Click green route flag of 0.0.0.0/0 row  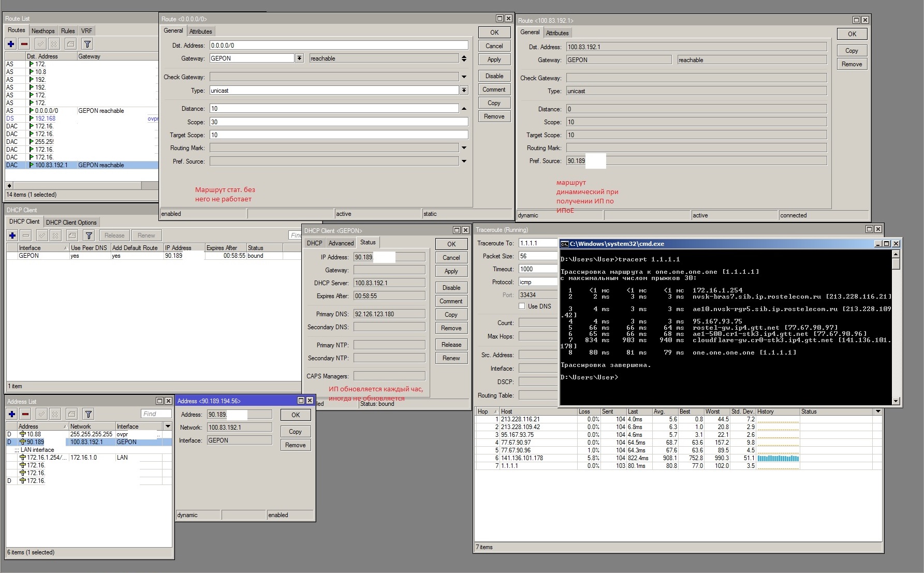point(32,111)
